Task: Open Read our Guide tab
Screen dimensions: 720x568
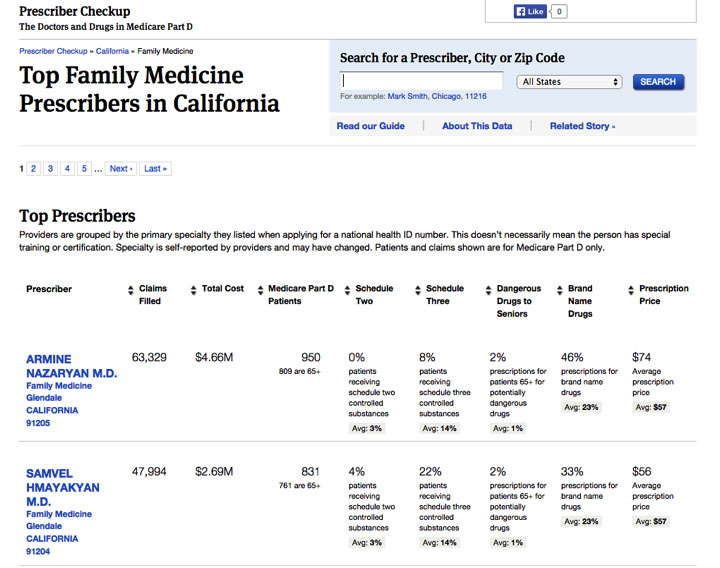Action: [371, 126]
